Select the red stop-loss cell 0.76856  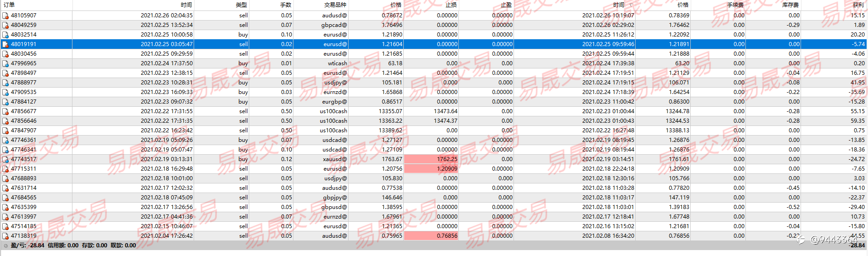click(431, 236)
